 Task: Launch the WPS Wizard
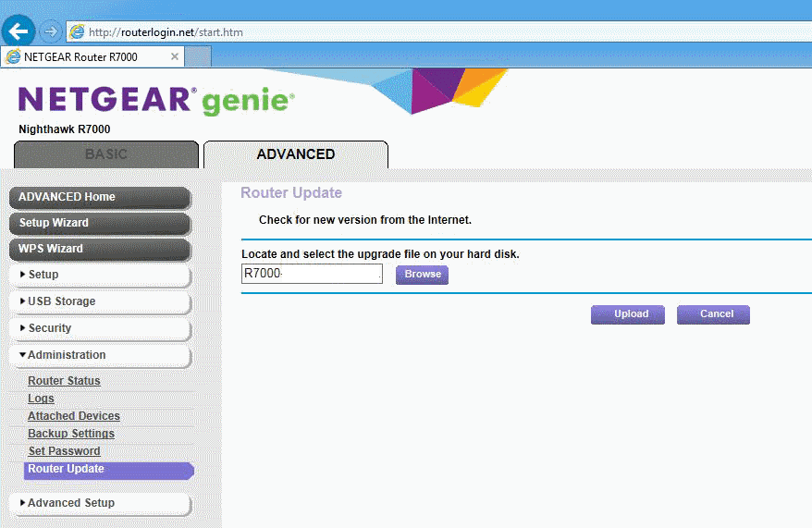(100, 249)
